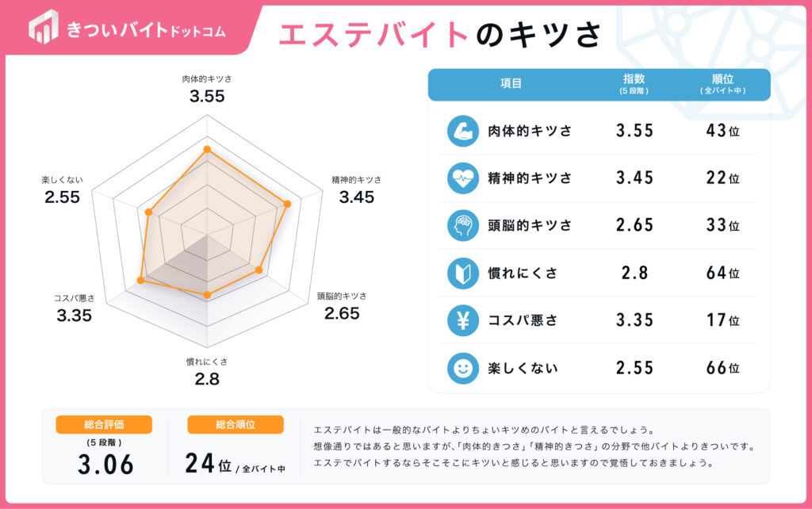
Task: Click the brain icon for 頭脳的キツさ
Action: [x=462, y=225]
